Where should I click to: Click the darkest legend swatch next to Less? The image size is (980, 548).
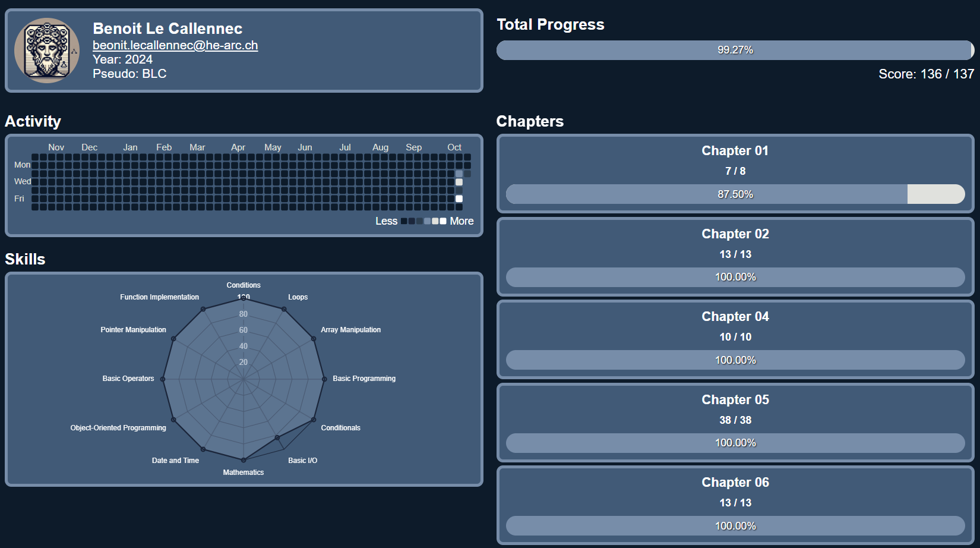404,221
